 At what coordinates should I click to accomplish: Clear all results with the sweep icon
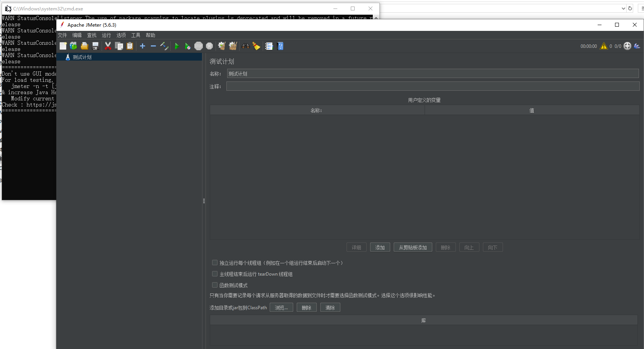tap(233, 46)
